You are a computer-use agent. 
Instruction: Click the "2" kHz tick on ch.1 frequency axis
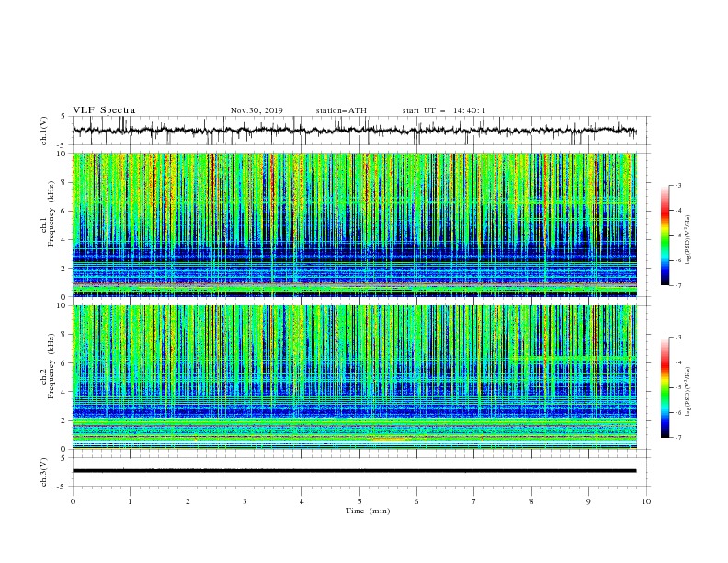point(64,269)
